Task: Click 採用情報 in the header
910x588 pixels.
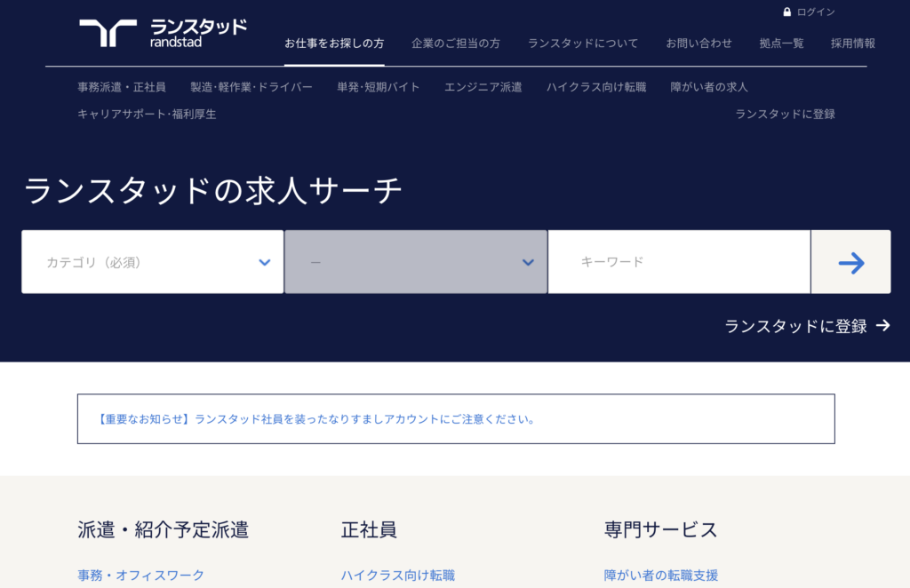Action: (852, 43)
